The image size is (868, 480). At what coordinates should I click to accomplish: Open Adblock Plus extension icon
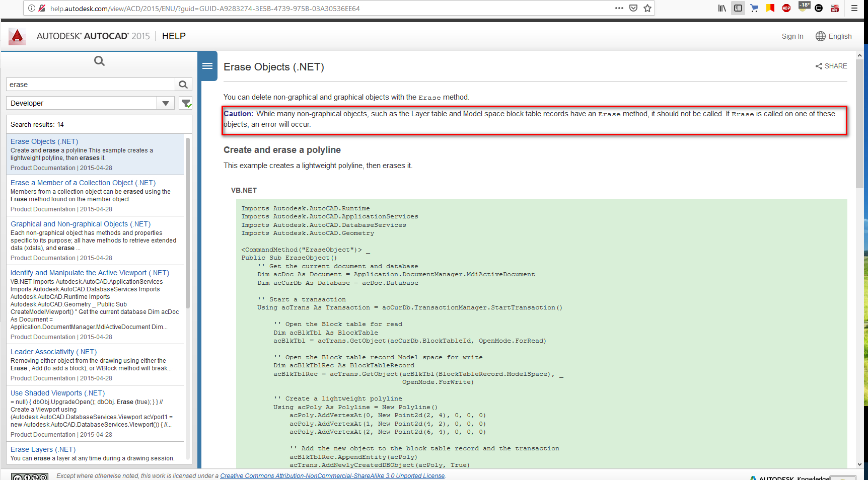pos(786,8)
